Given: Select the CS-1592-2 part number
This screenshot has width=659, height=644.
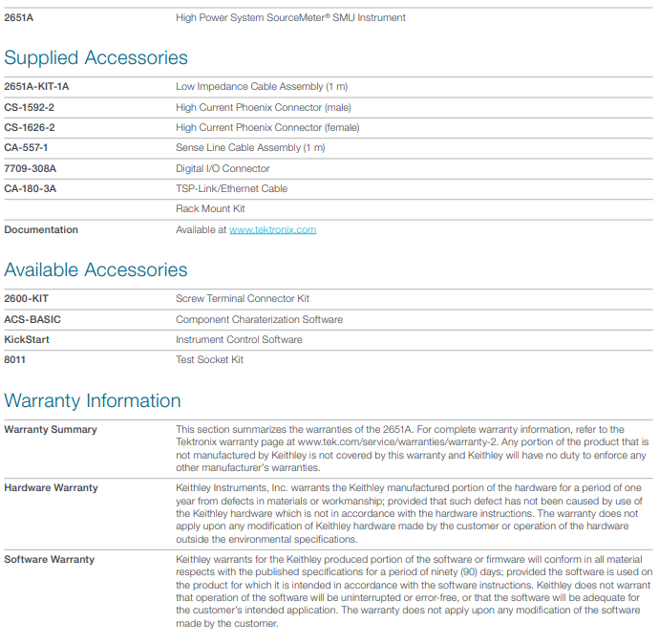Looking at the screenshot, I should tap(29, 108).
